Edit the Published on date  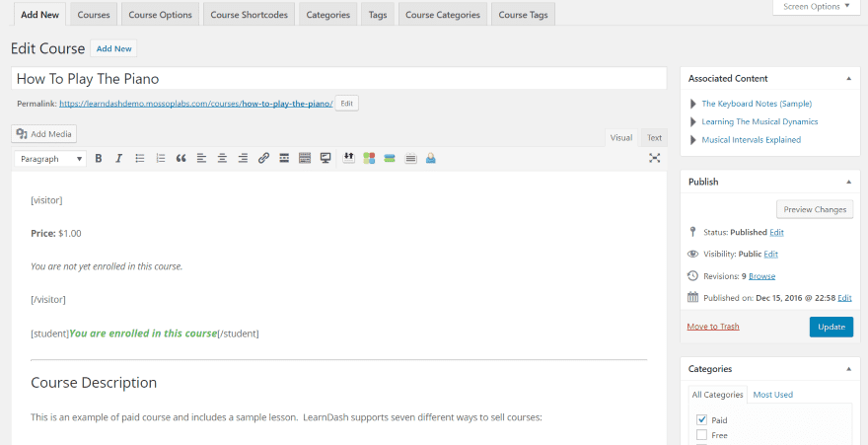844,298
